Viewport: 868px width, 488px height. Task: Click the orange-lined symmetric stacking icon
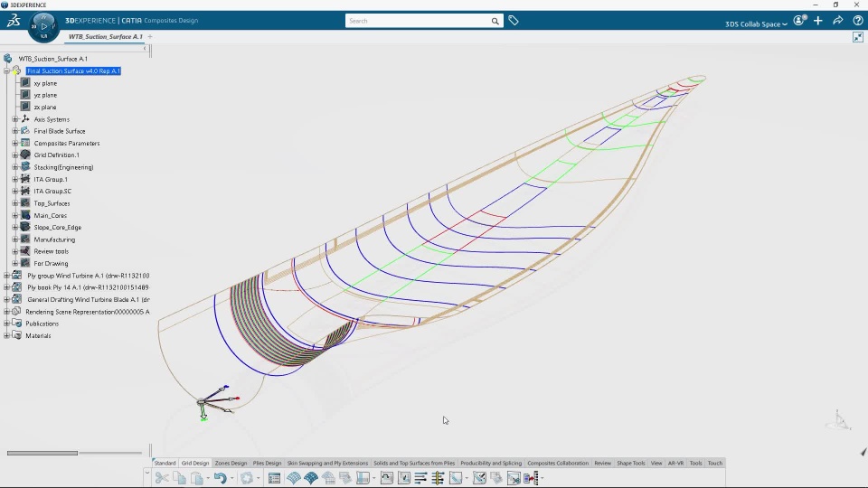coord(438,478)
